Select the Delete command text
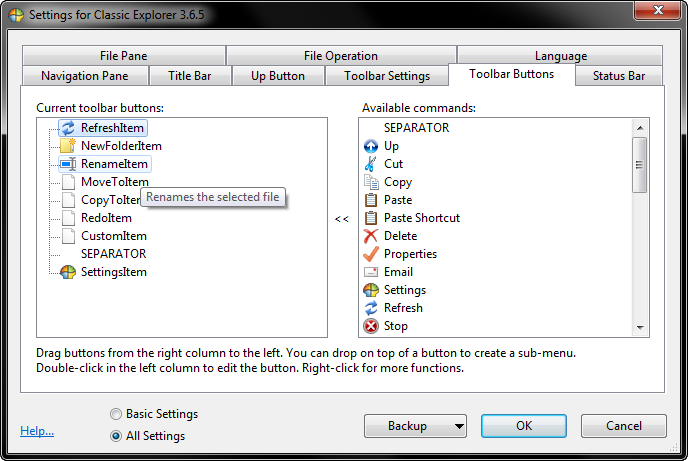Image resolution: width=688 pixels, height=461 pixels. click(x=400, y=236)
